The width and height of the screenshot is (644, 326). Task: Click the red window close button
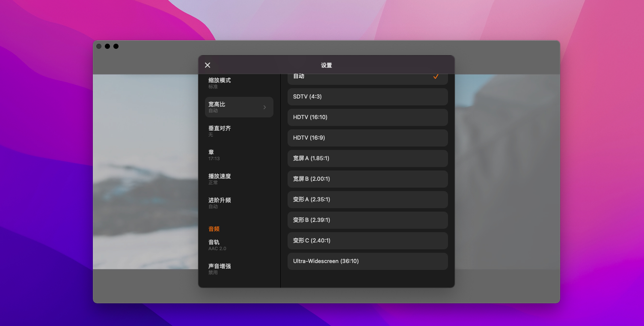[99, 46]
